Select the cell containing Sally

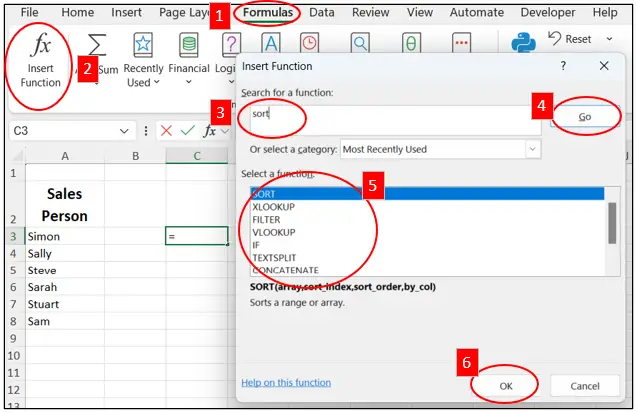pos(65,253)
